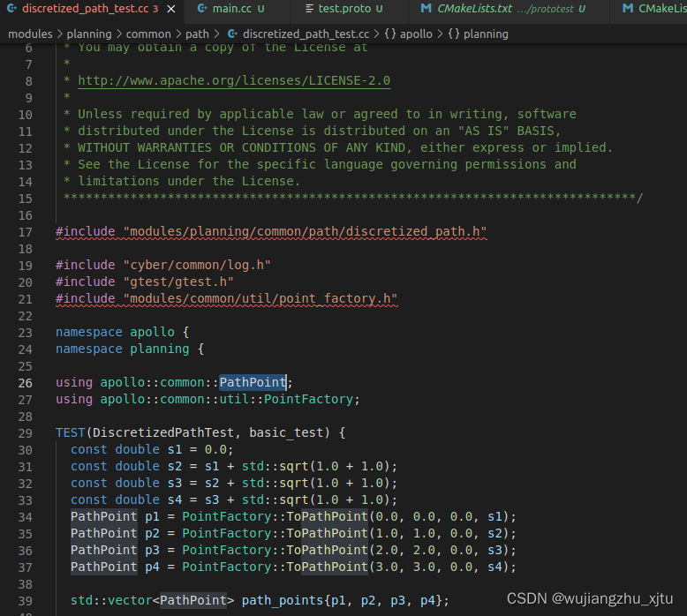This screenshot has height=616, width=687.
Task: Click variable s1 on line 30
Action: pos(174,449)
